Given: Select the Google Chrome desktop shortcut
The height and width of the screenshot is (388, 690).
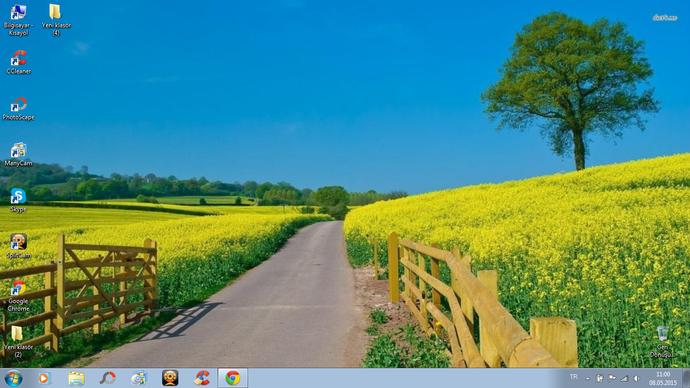Looking at the screenshot, I should coord(18,296).
